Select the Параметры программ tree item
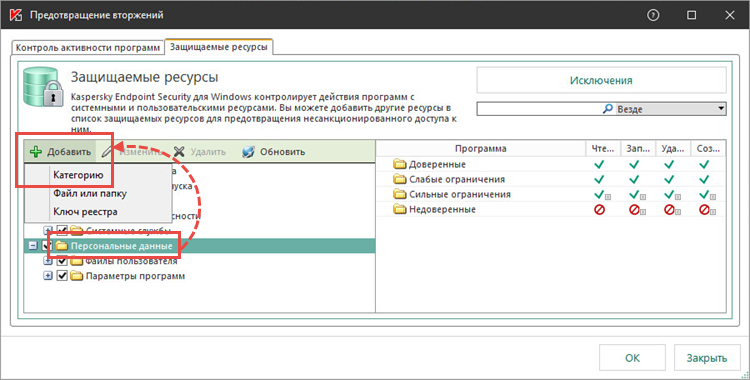 [135, 276]
